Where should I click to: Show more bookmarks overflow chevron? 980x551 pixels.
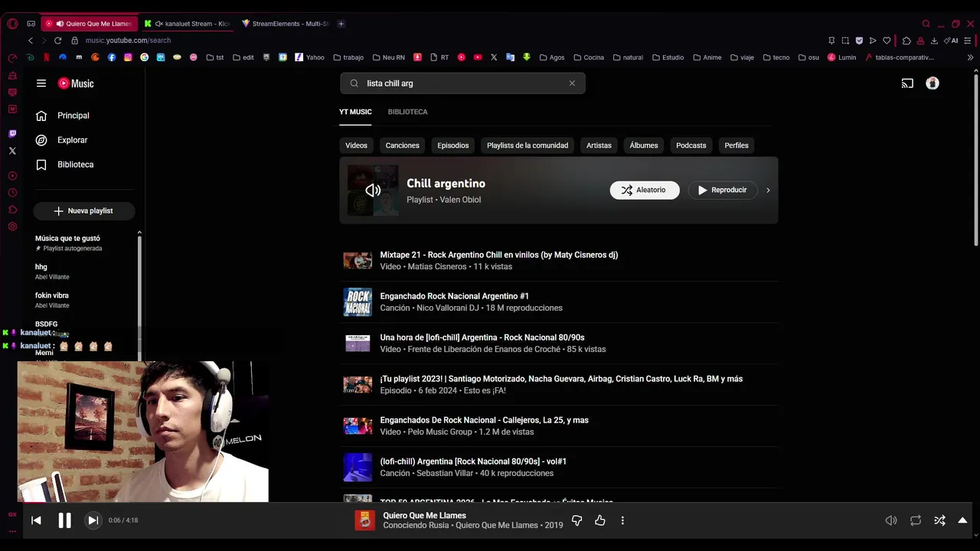pyautogui.click(x=970, y=57)
